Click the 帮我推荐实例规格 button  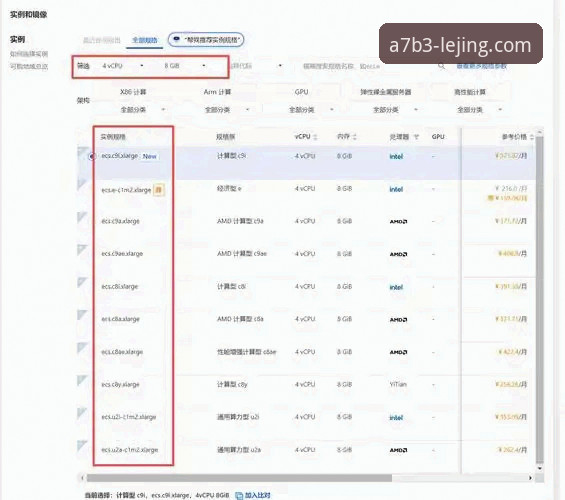[x=206, y=40]
